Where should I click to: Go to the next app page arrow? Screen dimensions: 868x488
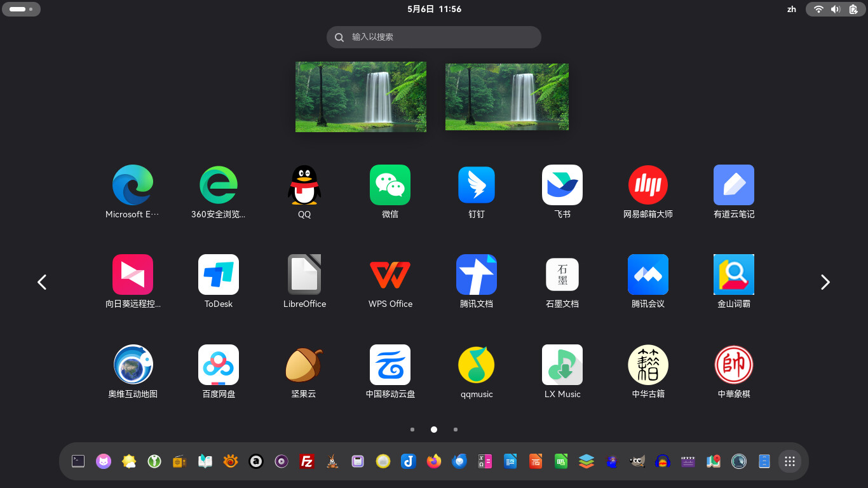825,282
